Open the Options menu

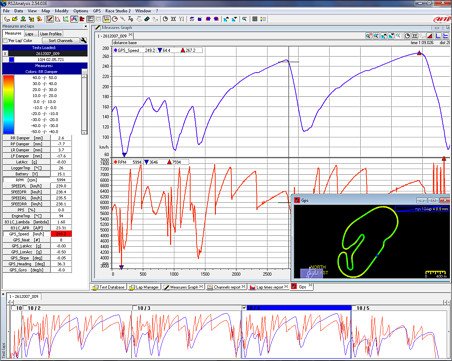(81, 11)
